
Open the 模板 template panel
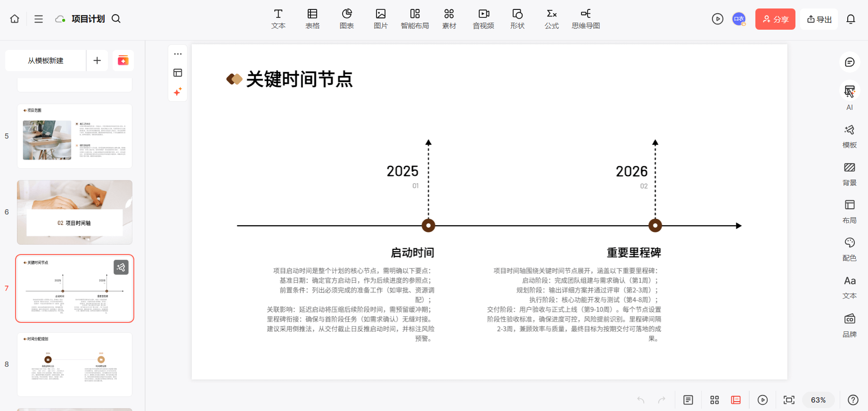coord(850,136)
